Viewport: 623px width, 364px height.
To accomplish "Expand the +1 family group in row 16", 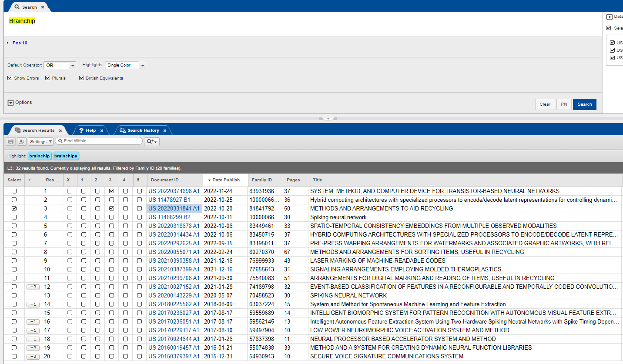I will [33, 322].
